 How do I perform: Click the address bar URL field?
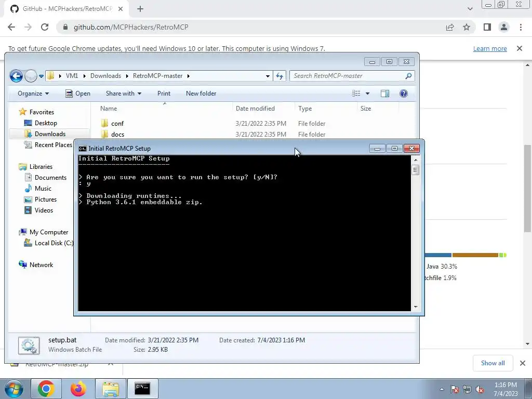pos(251,27)
